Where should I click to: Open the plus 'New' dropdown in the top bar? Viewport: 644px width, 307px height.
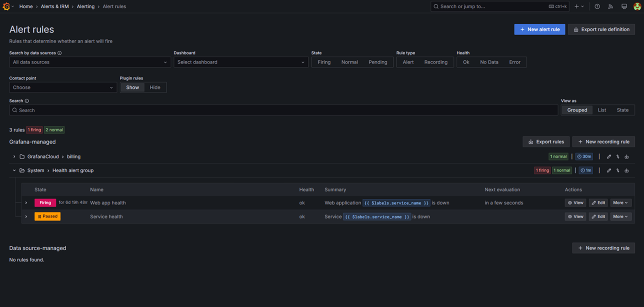click(579, 6)
